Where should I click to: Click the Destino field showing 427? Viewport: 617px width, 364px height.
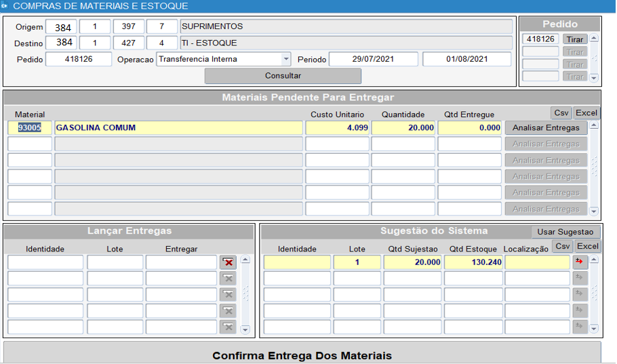tap(129, 43)
